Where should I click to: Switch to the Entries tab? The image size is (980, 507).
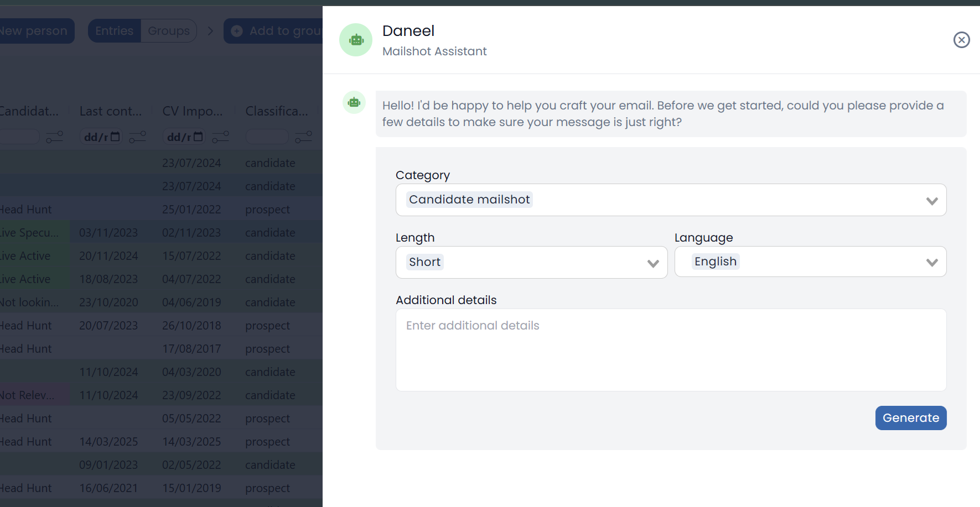tap(115, 31)
